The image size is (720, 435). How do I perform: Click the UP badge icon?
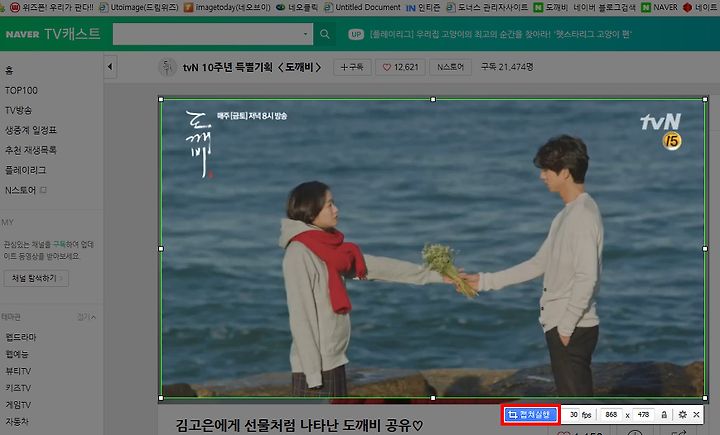[x=356, y=34]
